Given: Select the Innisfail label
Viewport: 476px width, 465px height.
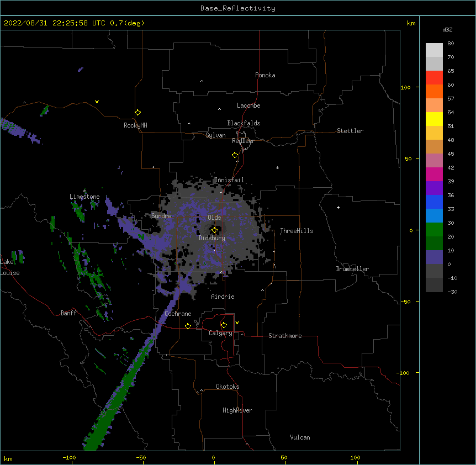Looking at the screenshot, I should pos(229,180).
